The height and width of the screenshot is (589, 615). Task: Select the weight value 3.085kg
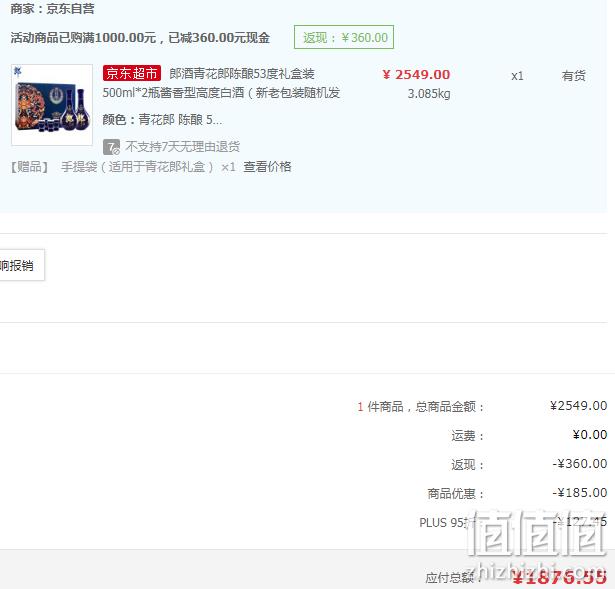click(x=429, y=94)
